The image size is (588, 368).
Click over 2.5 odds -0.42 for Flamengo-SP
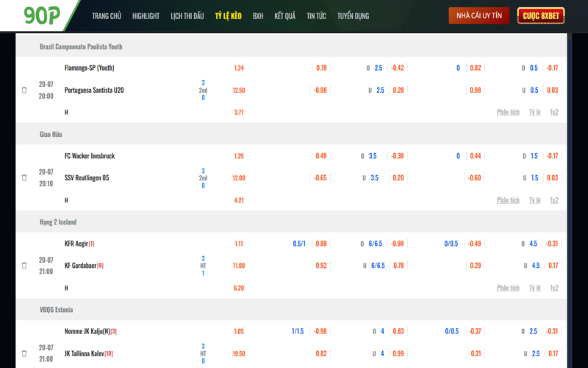(x=398, y=68)
